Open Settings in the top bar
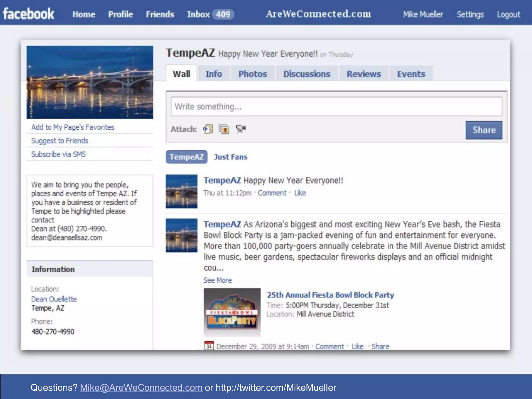 [x=470, y=14]
